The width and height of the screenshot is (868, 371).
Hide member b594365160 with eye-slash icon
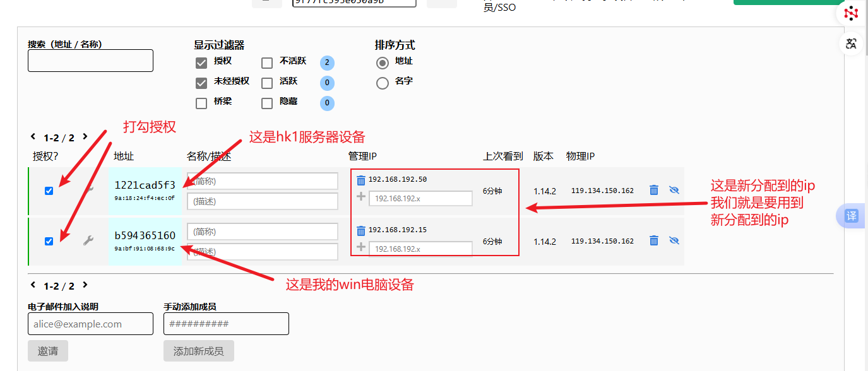click(674, 240)
